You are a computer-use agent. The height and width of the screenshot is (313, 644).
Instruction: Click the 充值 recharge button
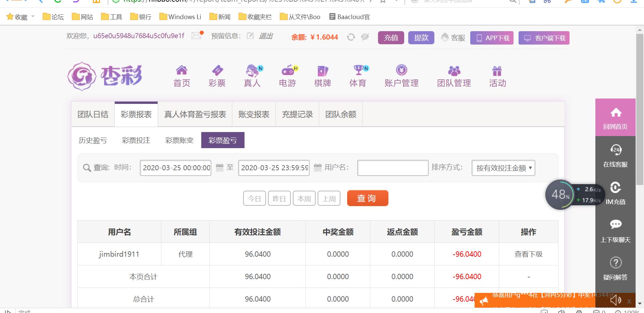(x=391, y=38)
